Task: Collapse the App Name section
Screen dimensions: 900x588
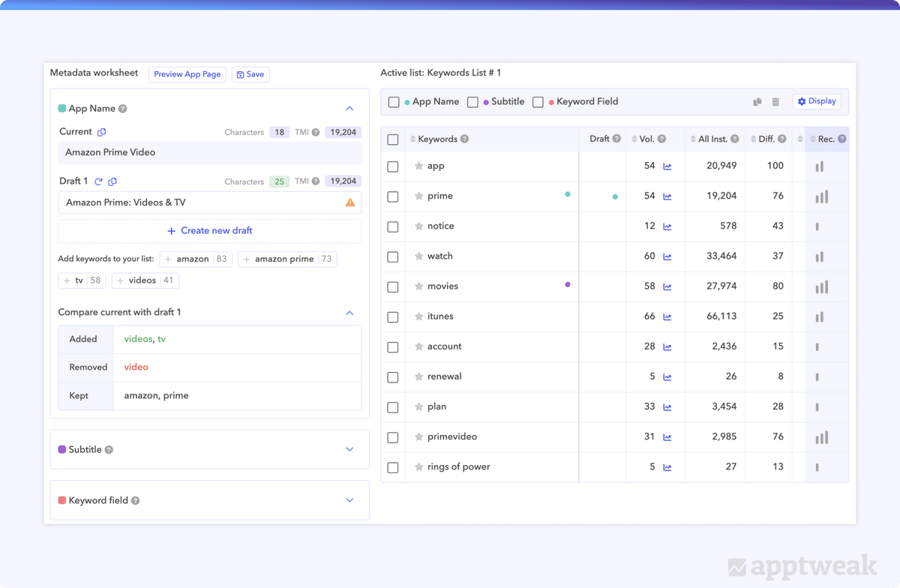Action: [x=349, y=109]
